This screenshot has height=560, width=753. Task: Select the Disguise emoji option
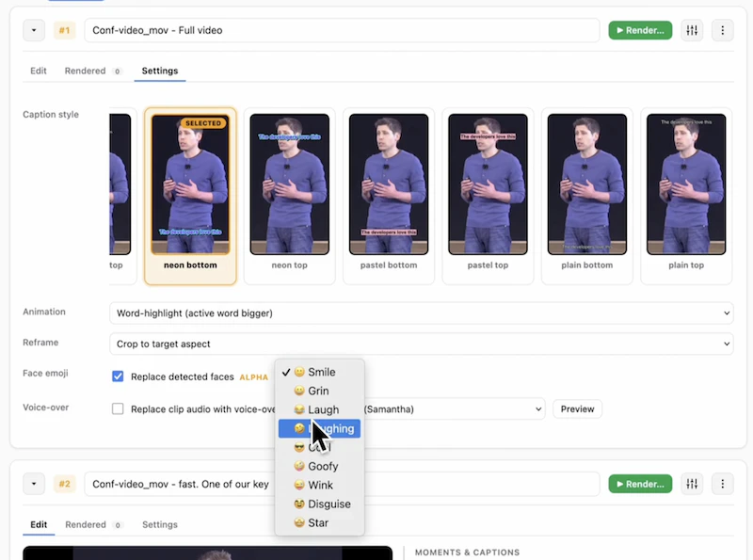coord(319,504)
